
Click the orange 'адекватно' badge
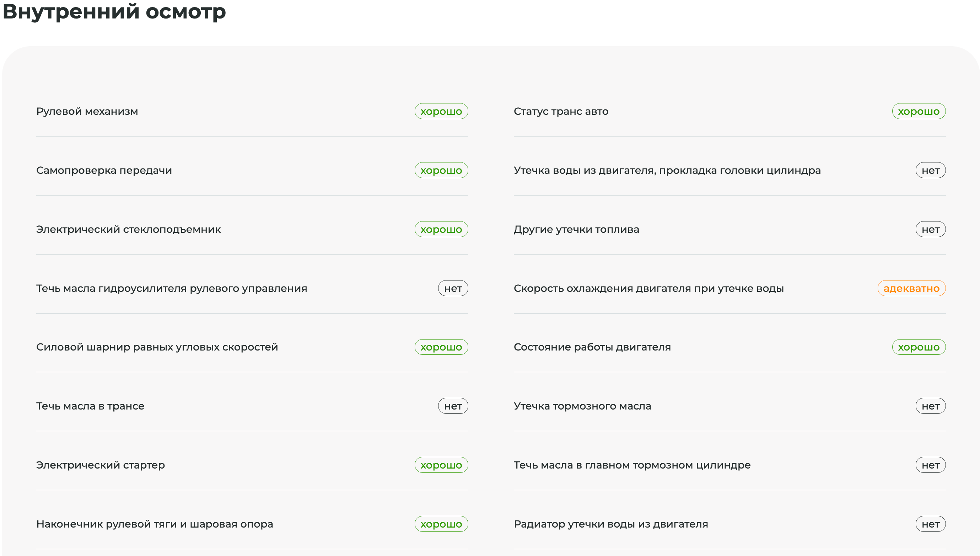click(911, 288)
